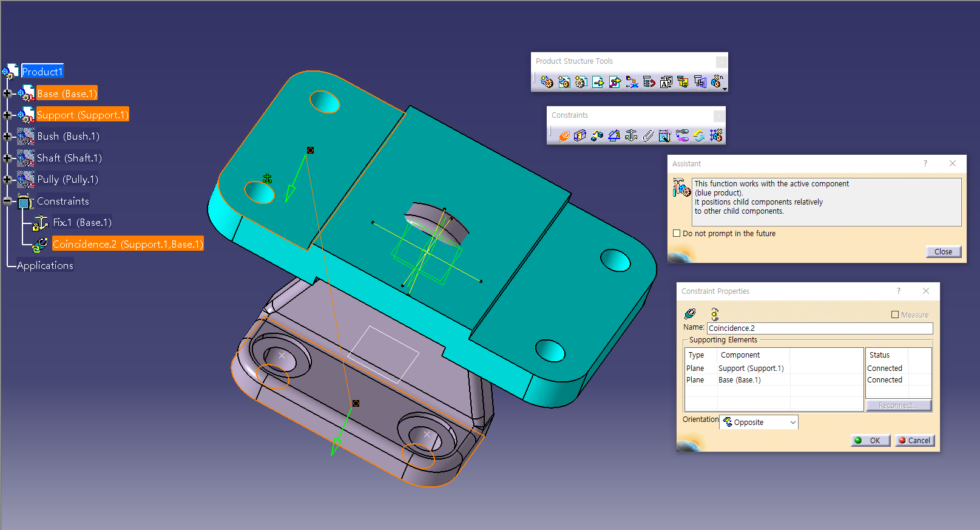Click the Status column header
This screenshot has width=980, height=530.
tap(887, 355)
